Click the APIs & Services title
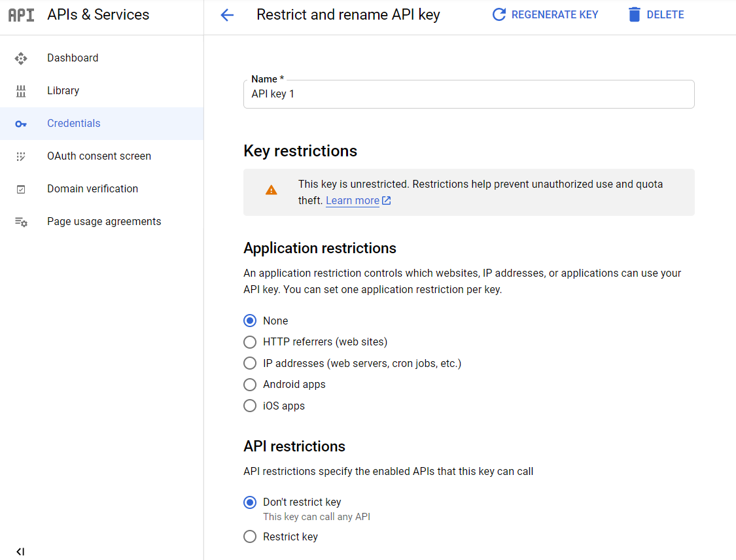The height and width of the screenshot is (560, 736). click(98, 14)
